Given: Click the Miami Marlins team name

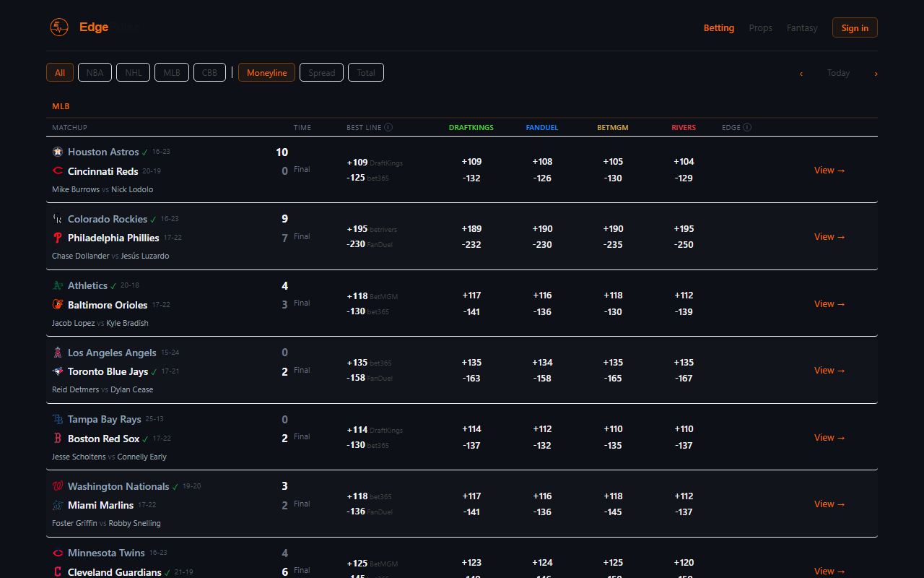Looking at the screenshot, I should point(100,505).
